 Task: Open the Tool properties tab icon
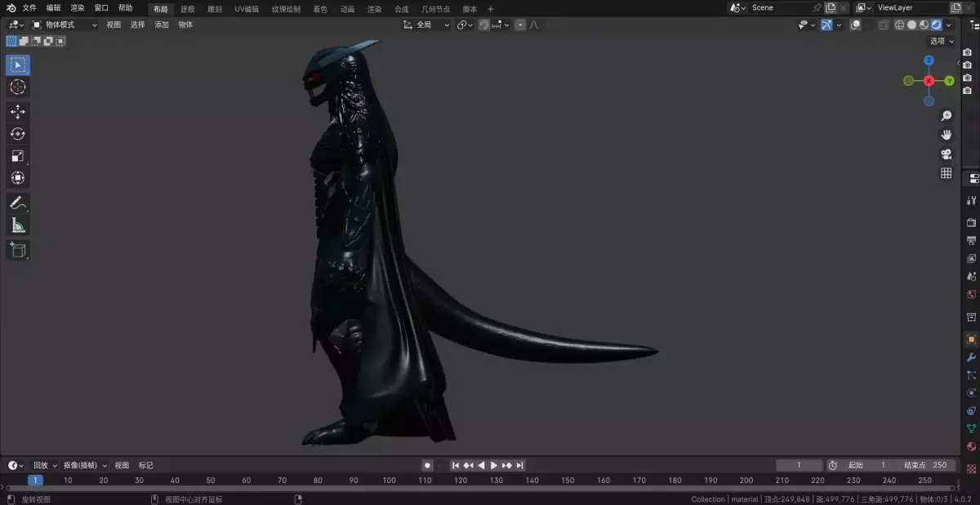click(x=971, y=200)
